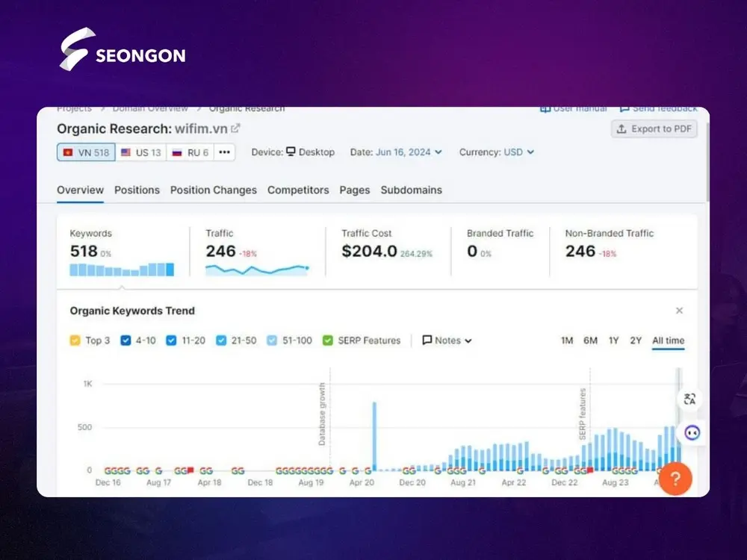Toggle the 51-100 positions checkbox
The height and width of the screenshot is (560, 747).
click(272, 340)
